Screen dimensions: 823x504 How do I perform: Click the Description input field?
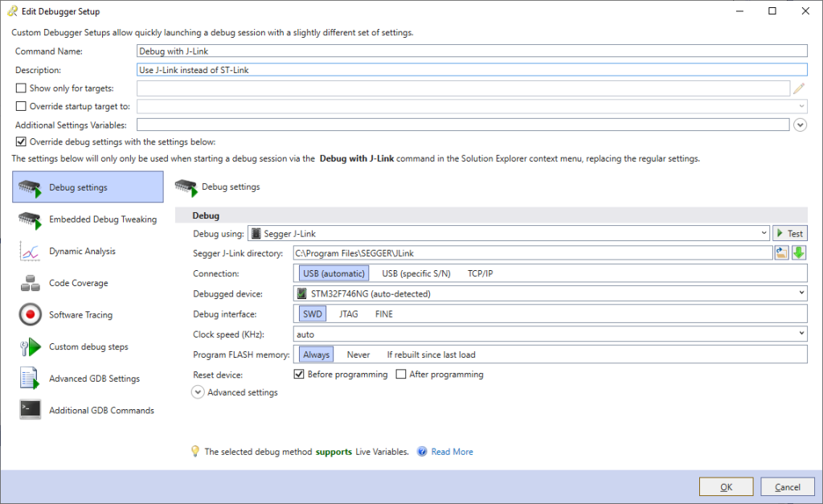(x=472, y=70)
